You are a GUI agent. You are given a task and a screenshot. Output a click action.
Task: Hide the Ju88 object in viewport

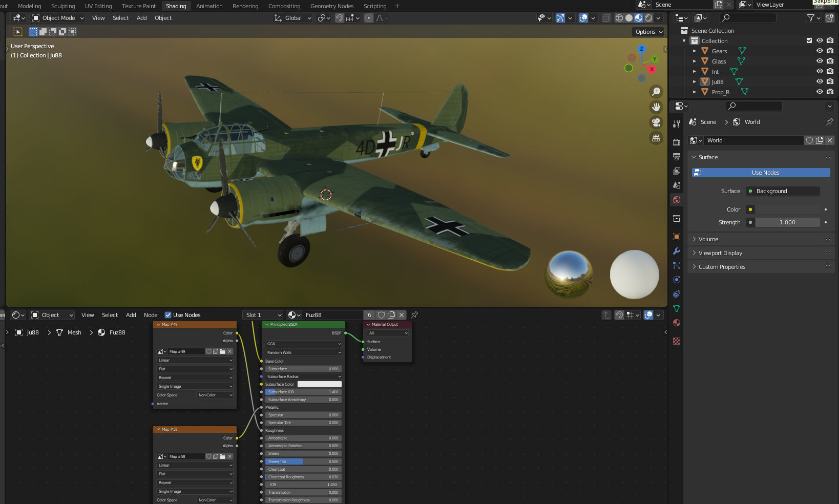coord(820,82)
